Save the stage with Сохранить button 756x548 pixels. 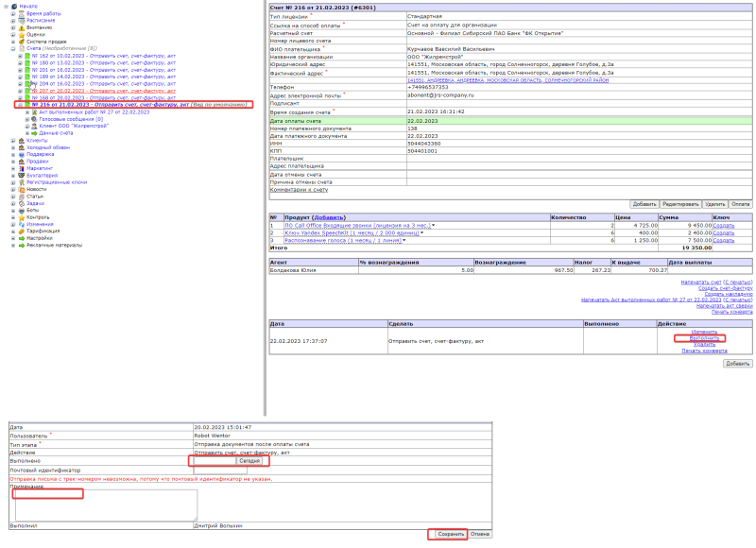[x=451, y=534]
